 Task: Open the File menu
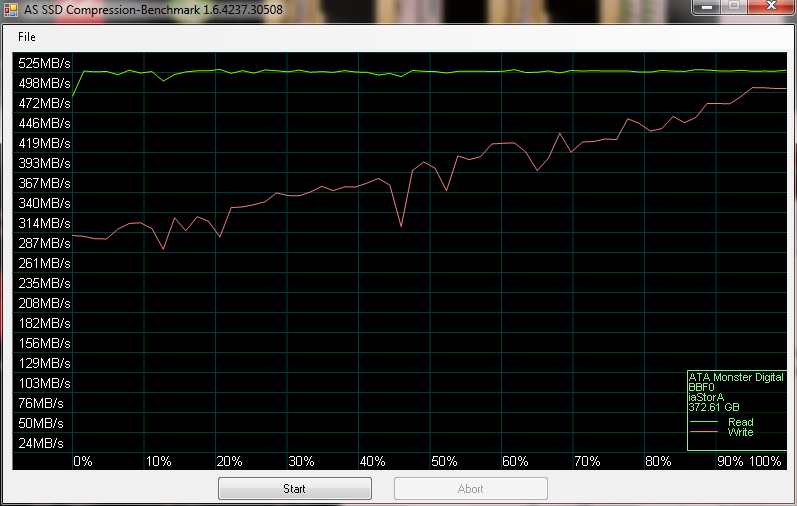pyautogui.click(x=26, y=37)
